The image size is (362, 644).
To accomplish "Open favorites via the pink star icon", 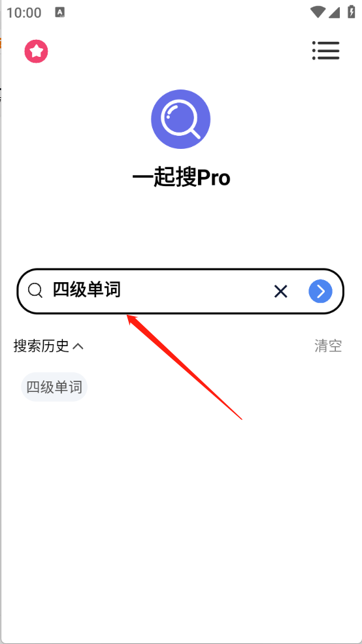I will (36, 52).
